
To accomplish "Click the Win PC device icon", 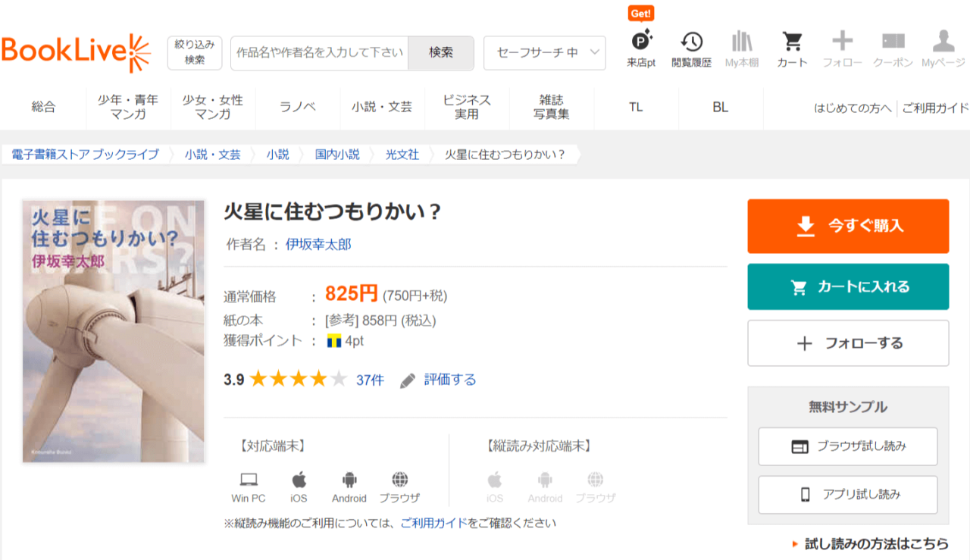I will click(x=249, y=479).
